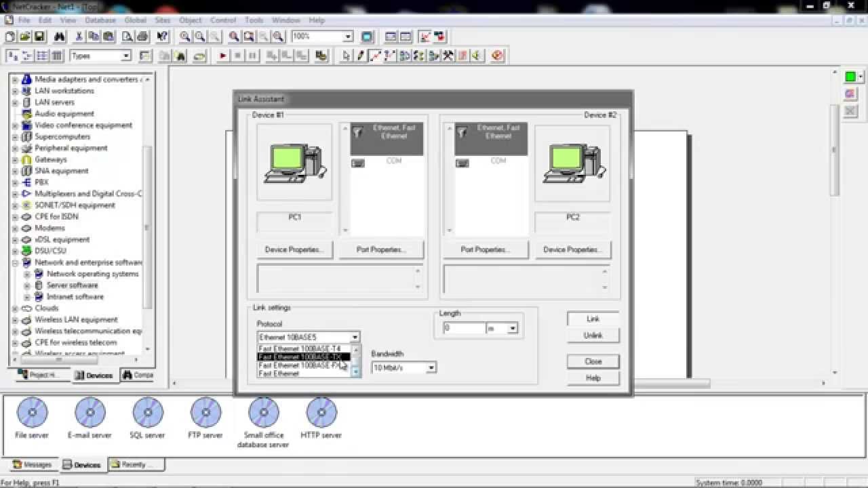Viewport: 868px width, 488px height.
Task: Open the Database menu
Action: pos(100,20)
